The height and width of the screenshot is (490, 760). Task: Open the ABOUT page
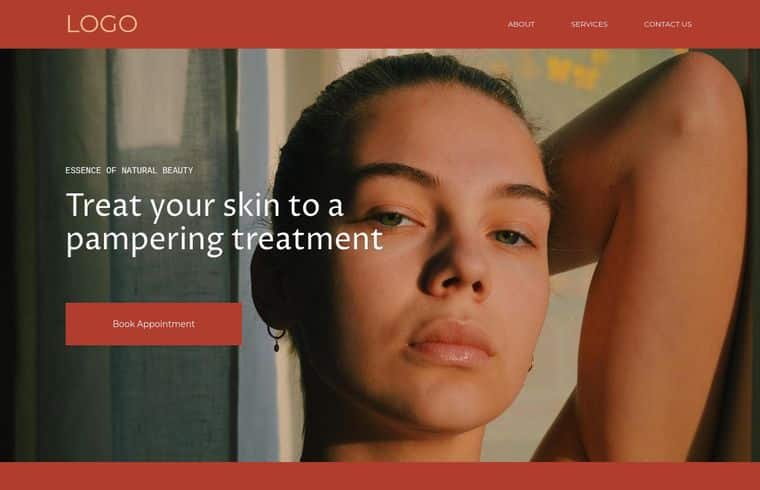pos(521,24)
